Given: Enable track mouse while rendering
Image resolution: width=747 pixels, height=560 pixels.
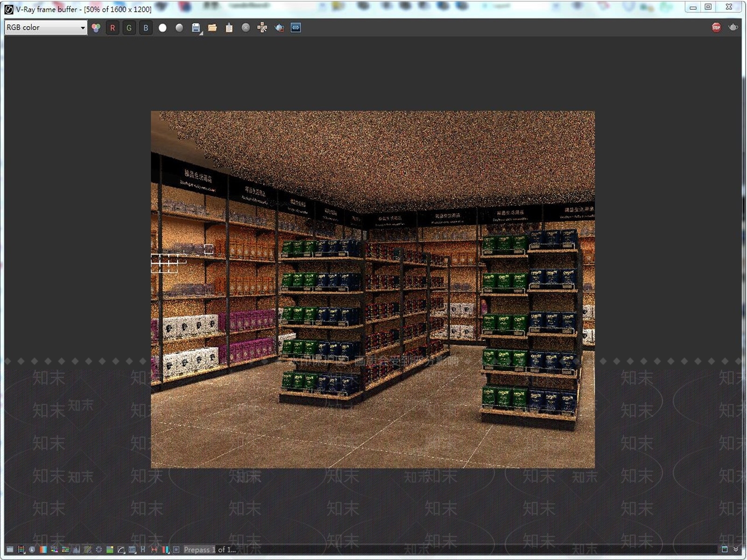Looking at the screenshot, I should (262, 28).
